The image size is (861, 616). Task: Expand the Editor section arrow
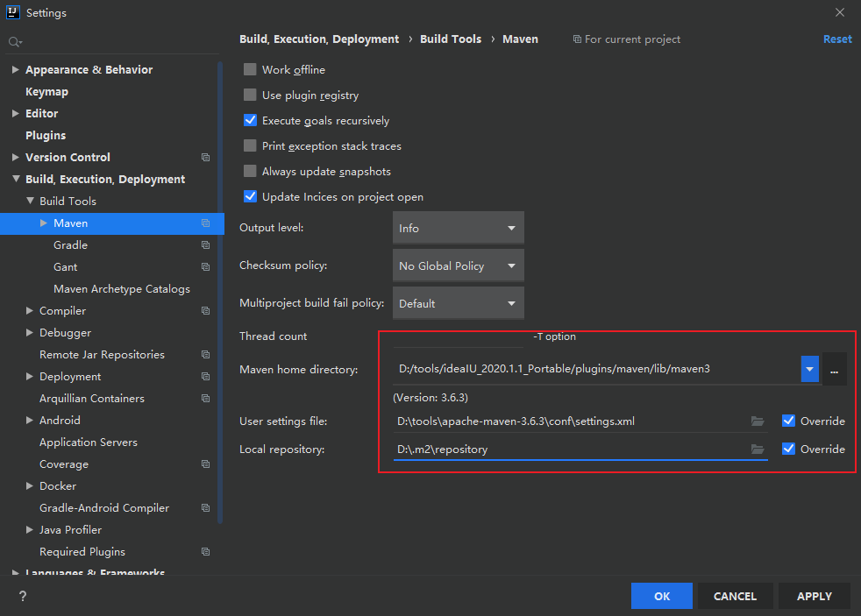click(x=16, y=114)
